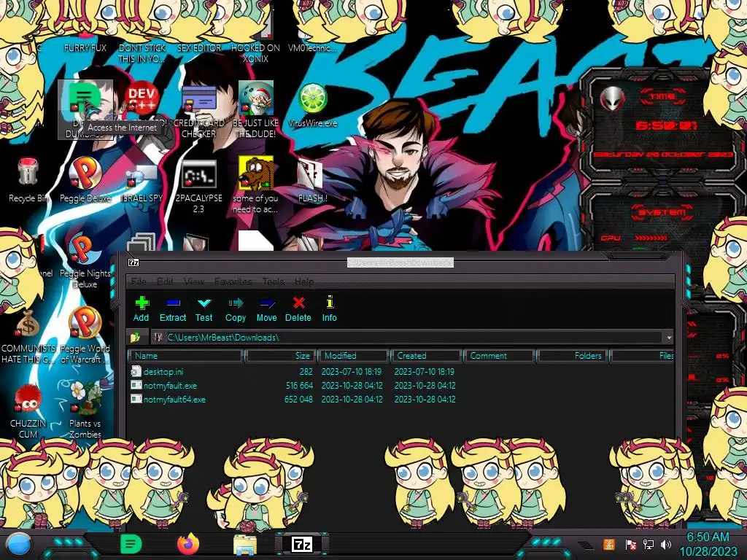Screen dimensions: 747x560
Task: Open the Peggle Nights Deluxe shortcut
Action: pos(85,261)
